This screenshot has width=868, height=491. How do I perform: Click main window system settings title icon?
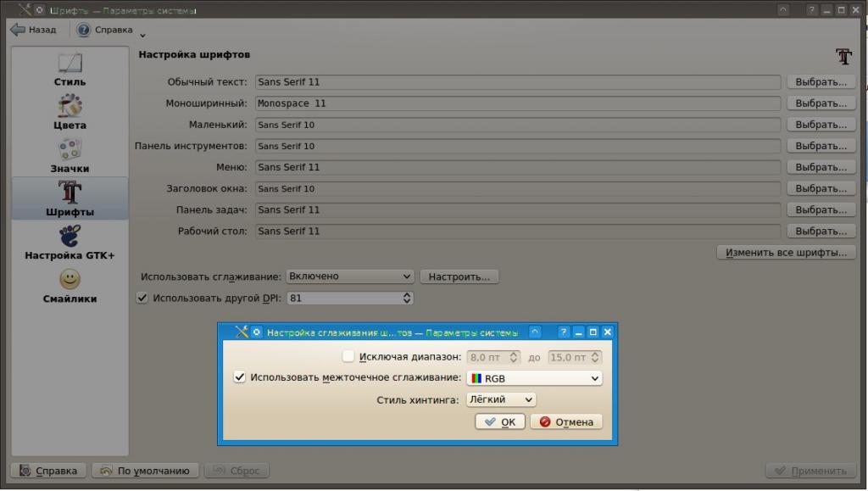tap(25, 9)
